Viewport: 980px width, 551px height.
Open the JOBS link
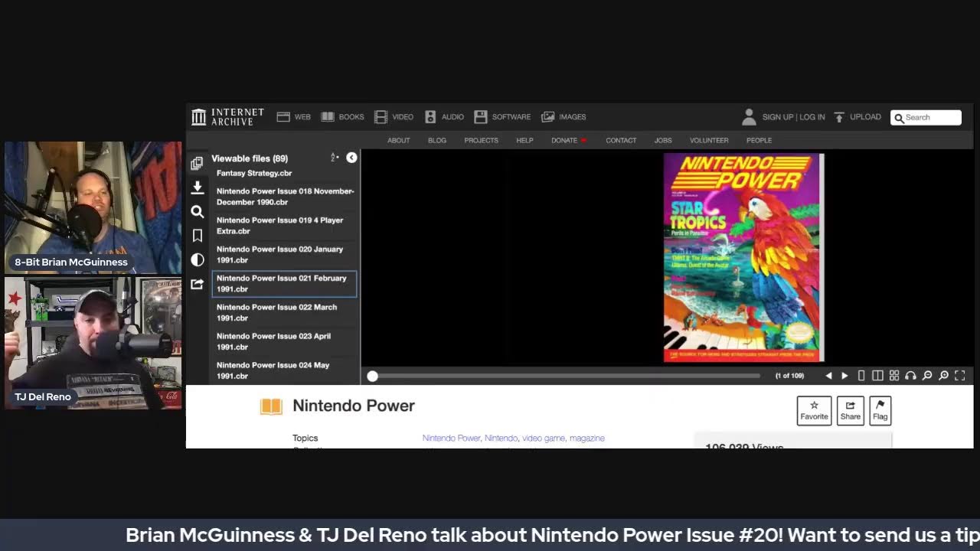[x=663, y=140]
